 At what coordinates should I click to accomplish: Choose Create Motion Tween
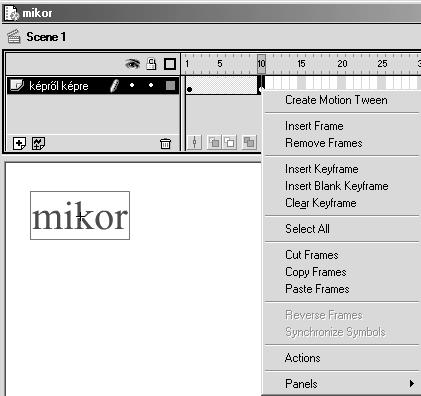pos(336,100)
